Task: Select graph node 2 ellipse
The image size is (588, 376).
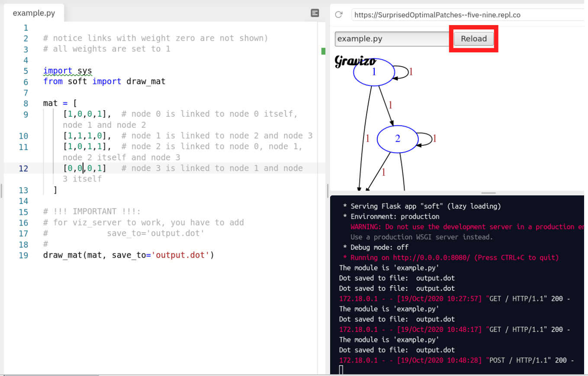Action: (398, 139)
